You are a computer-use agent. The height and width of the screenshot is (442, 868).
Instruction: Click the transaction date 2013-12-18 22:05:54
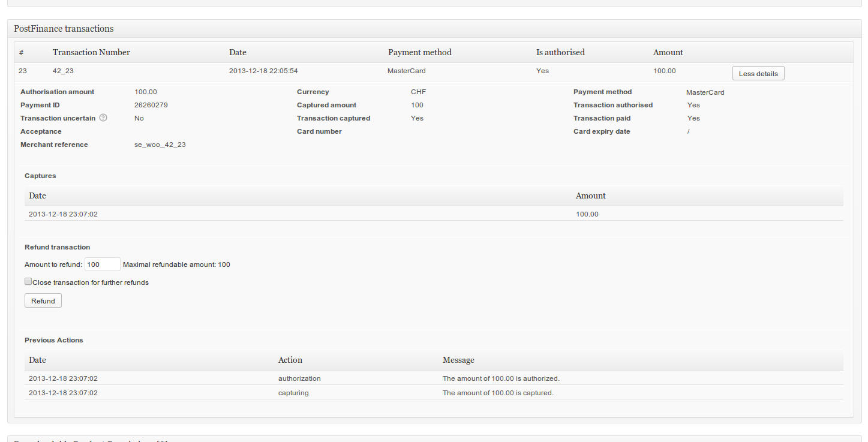[x=263, y=71]
